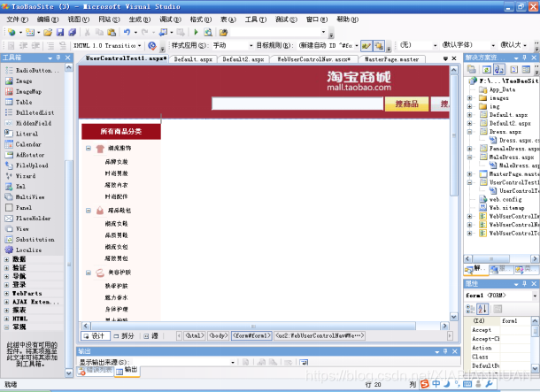Click the designer vertical scrollbar thumb
Screen dimensions: 540x392
[x=454, y=136]
